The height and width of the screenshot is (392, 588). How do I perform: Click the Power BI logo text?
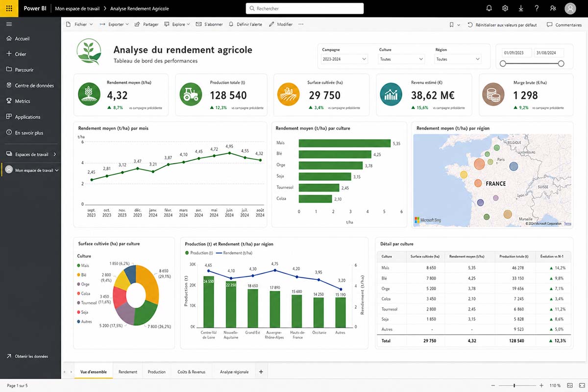click(35, 8)
